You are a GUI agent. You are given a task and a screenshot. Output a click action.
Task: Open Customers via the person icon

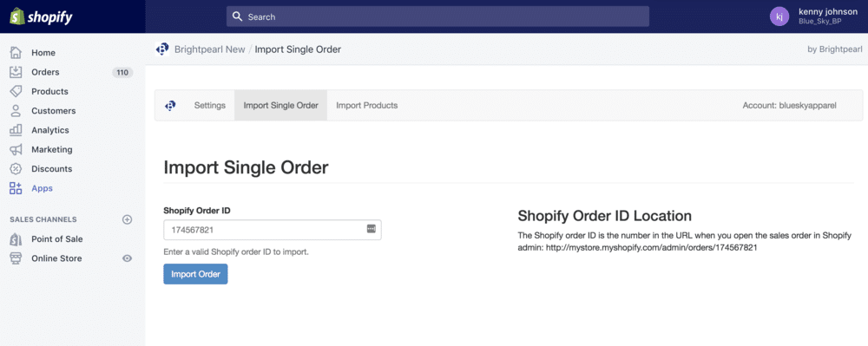(x=16, y=110)
